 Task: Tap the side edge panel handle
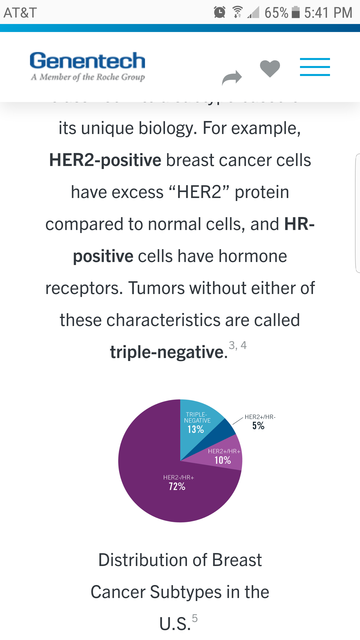pyautogui.click(x=358, y=213)
